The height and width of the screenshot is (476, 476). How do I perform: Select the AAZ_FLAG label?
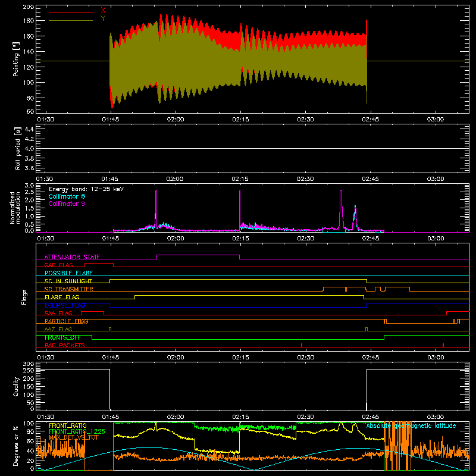tap(58, 329)
